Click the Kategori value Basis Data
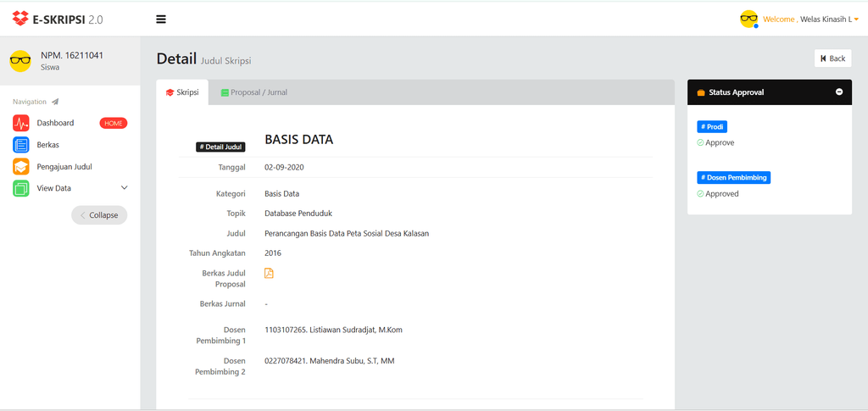868x411 pixels. 281,193
